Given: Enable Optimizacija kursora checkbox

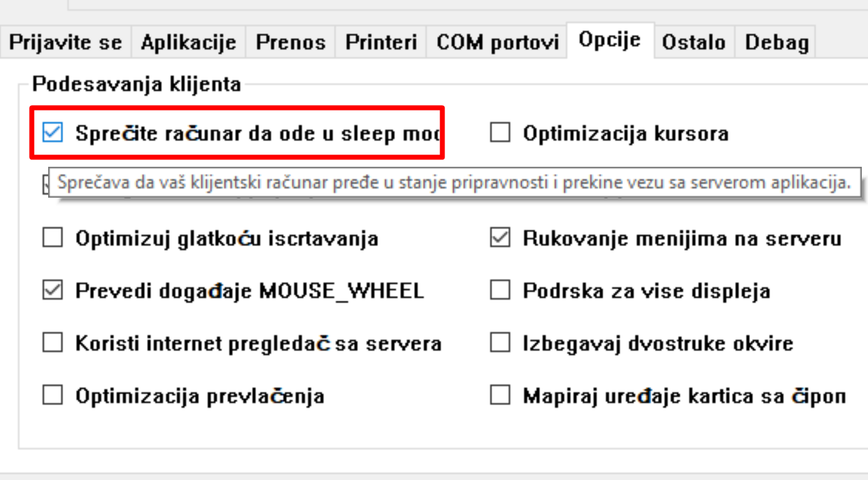Looking at the screenshot, I should (500, 133).
